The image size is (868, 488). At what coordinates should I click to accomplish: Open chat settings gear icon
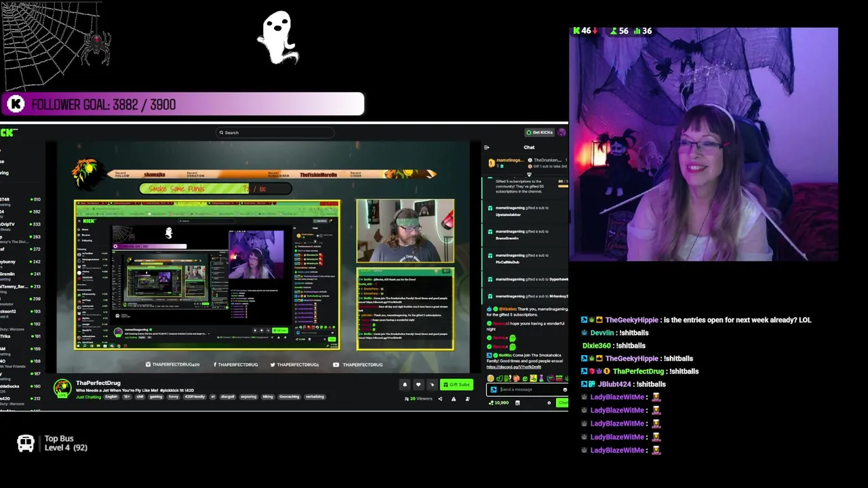click(549, 403)
